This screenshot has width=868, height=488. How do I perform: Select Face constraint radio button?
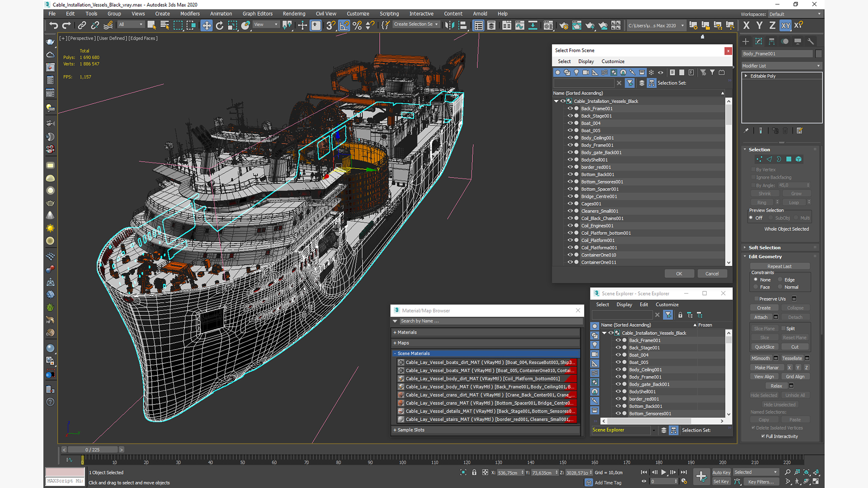click(756, 287)
